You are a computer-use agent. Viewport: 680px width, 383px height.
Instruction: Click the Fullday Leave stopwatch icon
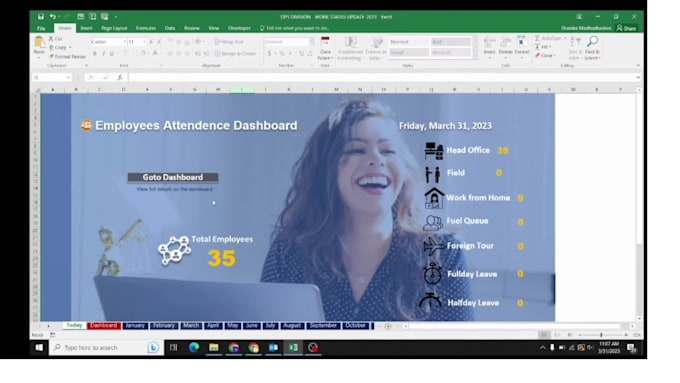click(x=432, y=274)
